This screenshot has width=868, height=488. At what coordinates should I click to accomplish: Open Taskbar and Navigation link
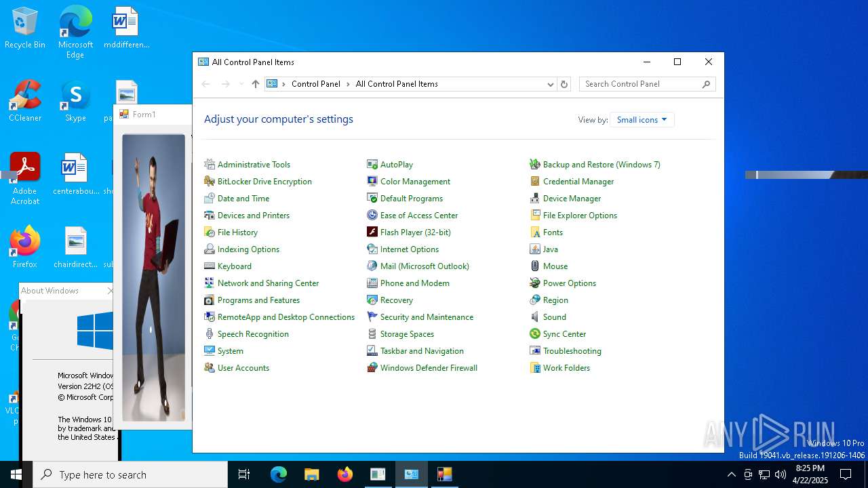coord(422,351)
